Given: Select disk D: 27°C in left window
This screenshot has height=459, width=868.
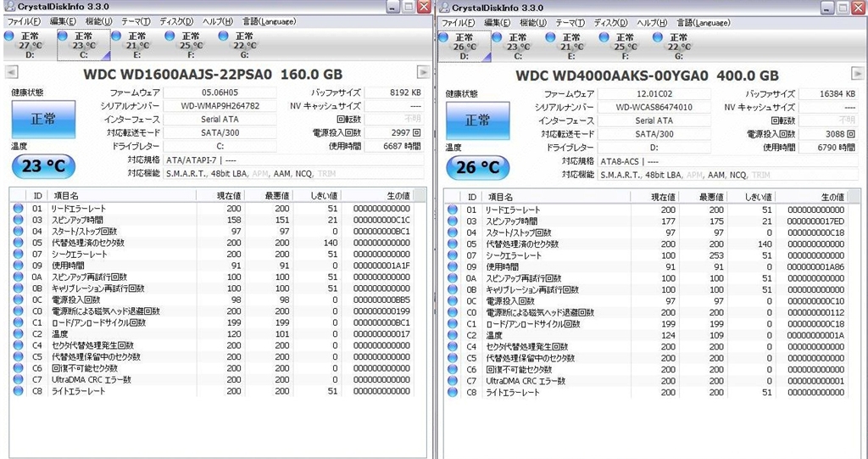Looking at the screenshot, I should point(30,45).
